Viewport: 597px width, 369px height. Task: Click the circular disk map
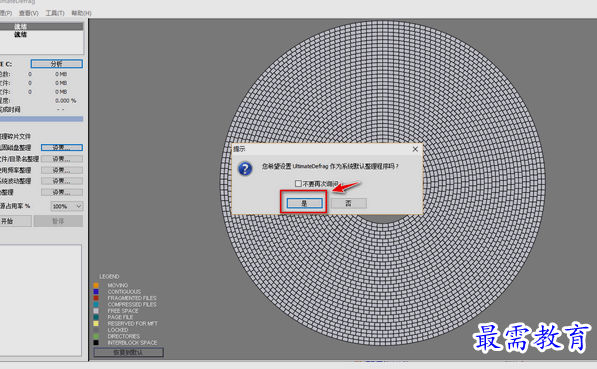tap(382, 183)
